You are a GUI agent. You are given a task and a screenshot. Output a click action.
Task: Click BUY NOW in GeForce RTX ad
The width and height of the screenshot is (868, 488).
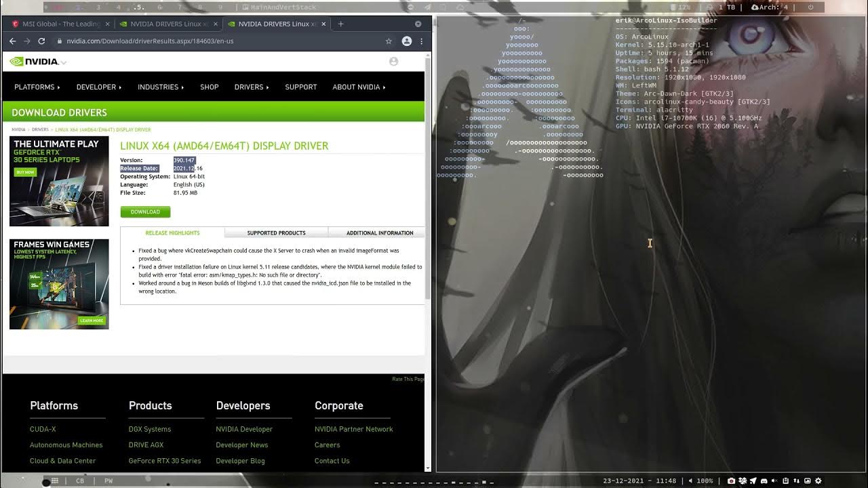coord(24,172)
